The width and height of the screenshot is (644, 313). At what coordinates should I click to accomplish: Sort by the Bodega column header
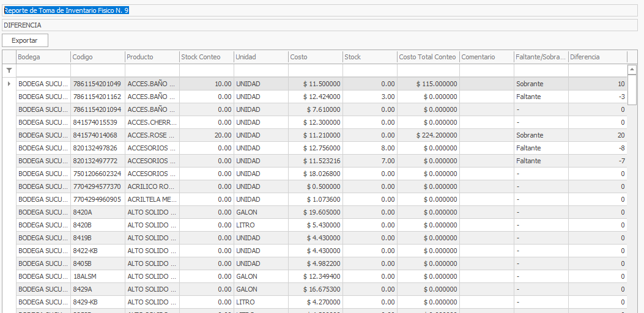pos(43,57)
